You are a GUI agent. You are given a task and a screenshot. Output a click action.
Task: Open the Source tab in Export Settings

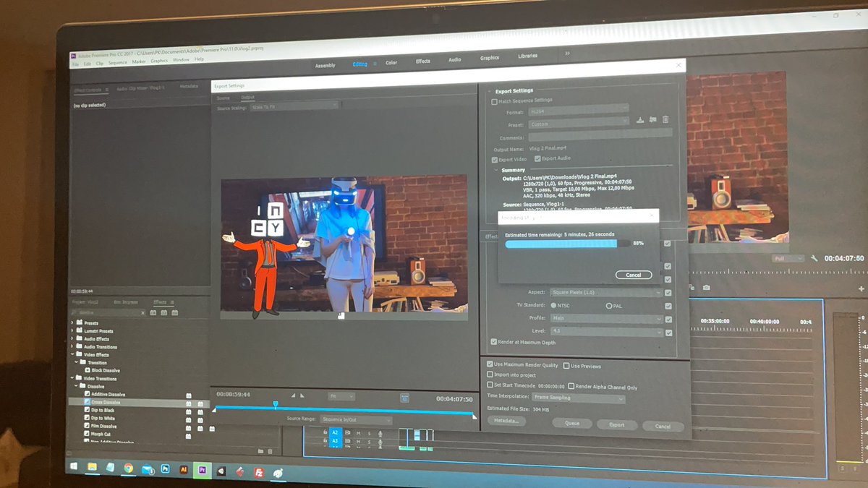click(224, 98)
